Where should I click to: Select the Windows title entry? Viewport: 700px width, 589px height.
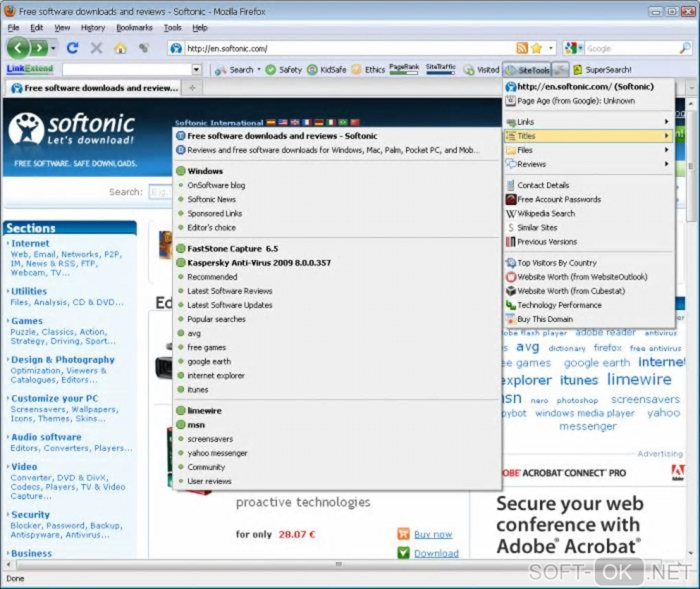click(x=337, y=171)
